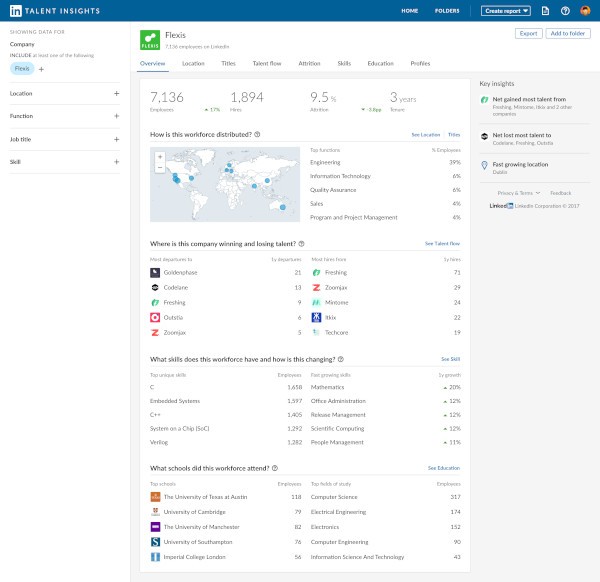The image size is (600, 582).
Task: Go to HOME in the header
Action: pos(409,11)
